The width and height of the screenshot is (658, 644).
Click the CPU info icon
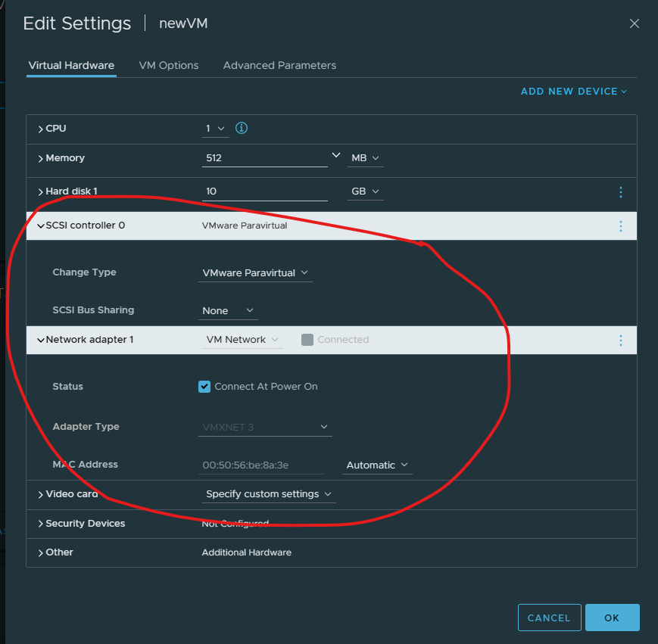[242, 128]
